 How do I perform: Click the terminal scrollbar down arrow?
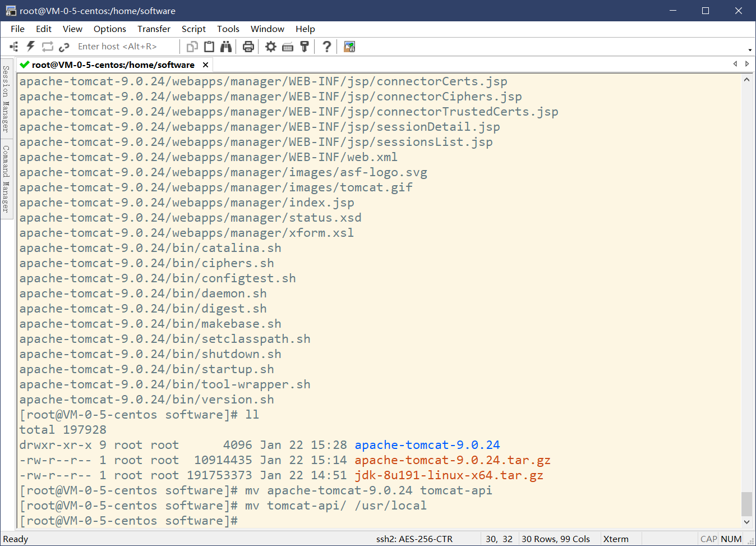746,522
